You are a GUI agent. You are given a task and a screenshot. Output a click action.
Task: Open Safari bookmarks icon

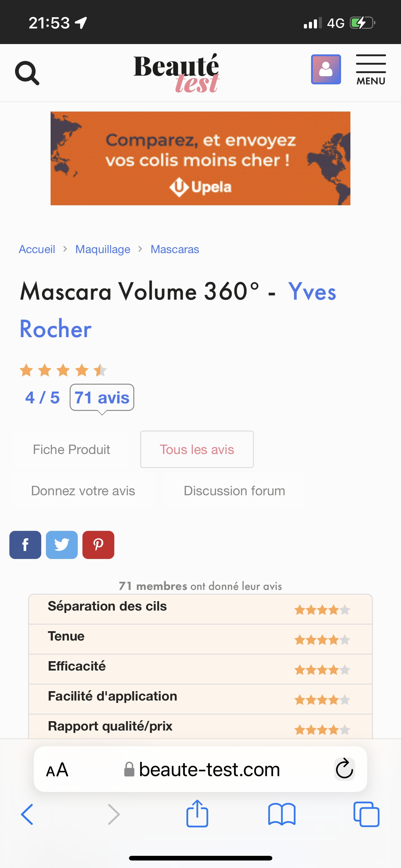point(281,814)
